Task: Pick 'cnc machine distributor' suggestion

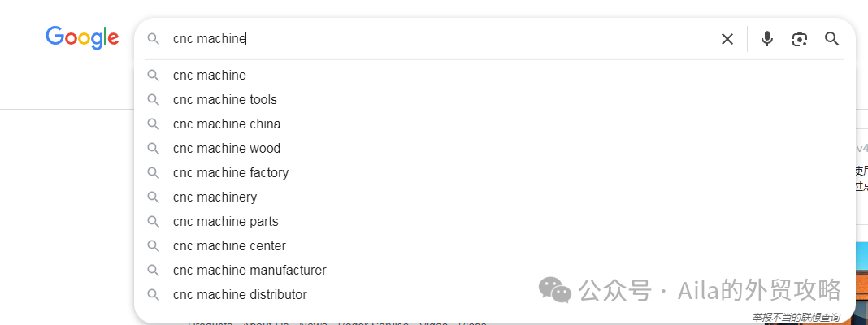Action: (x=240, y=295)
